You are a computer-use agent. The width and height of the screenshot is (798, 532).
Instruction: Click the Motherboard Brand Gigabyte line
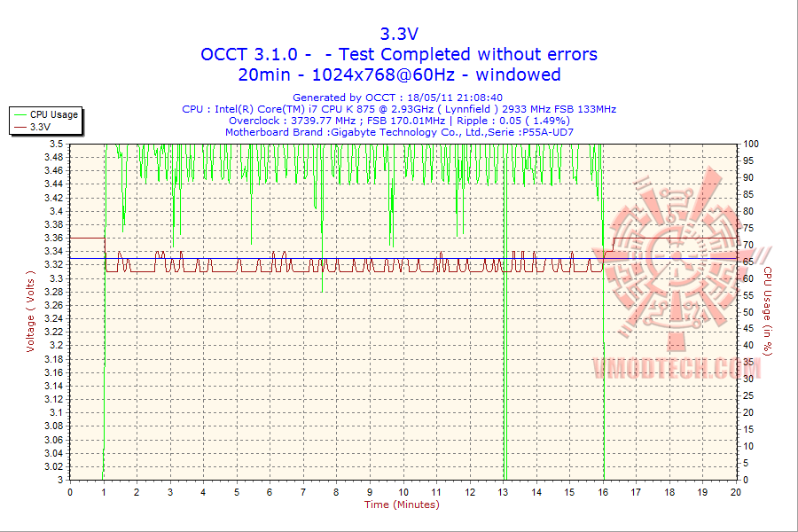tap(399, 132)
